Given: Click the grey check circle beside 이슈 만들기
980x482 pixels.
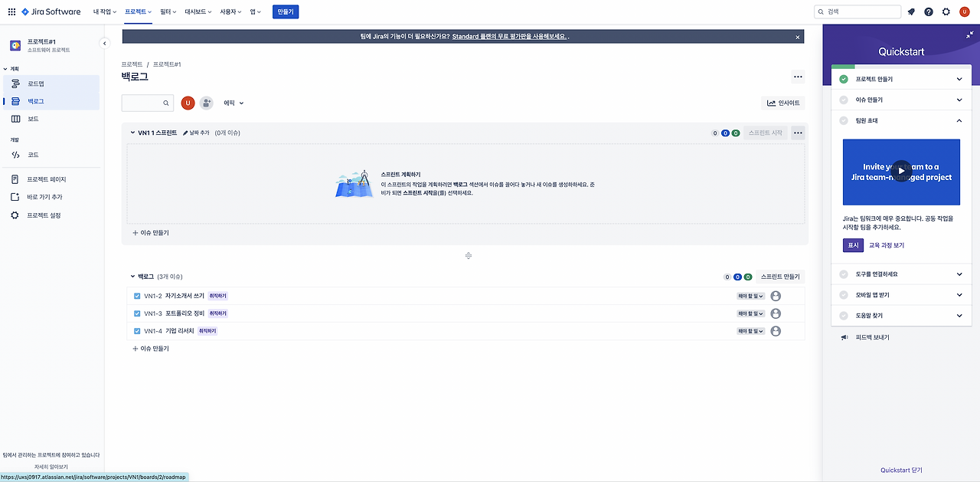Looking at the screenshot, I should pyautogui.click(x=844, y=100).
